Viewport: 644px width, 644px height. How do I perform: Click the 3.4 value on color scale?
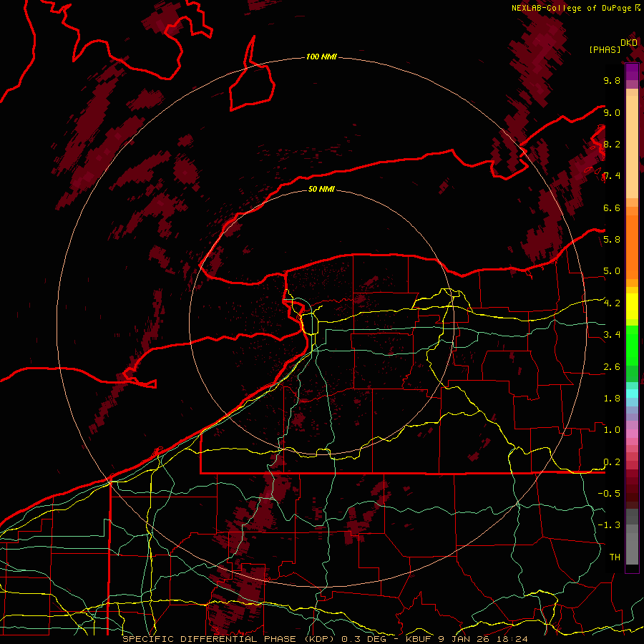pyautogui.click(x=612, y=335)
